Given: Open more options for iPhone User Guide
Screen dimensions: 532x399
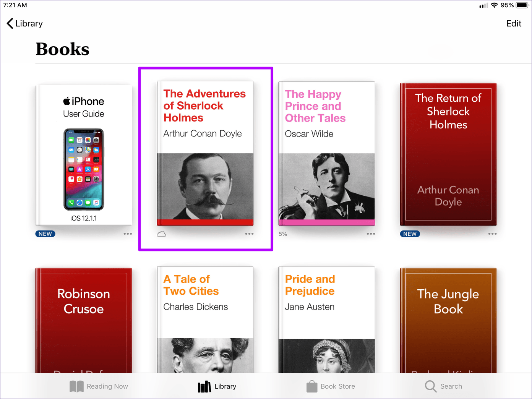Looking at the screenshot, I should pos(128,234).
